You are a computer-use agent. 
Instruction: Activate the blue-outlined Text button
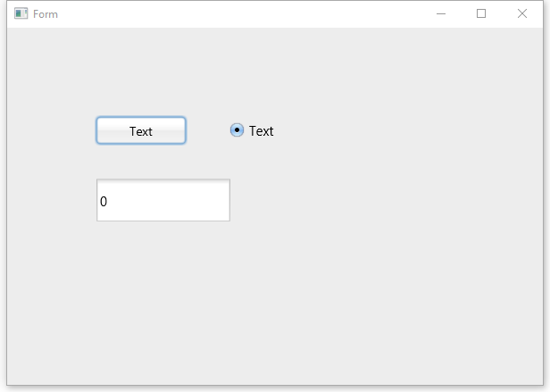[141, 130]
